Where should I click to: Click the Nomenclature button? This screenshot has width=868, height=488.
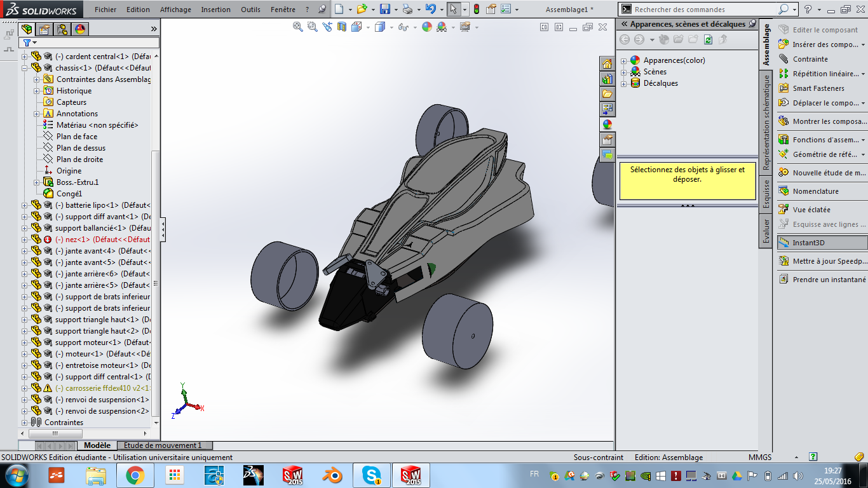[815, 191]
